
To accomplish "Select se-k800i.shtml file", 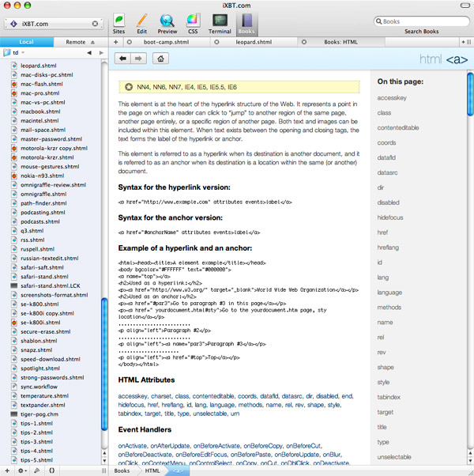I will coord(40,323).
